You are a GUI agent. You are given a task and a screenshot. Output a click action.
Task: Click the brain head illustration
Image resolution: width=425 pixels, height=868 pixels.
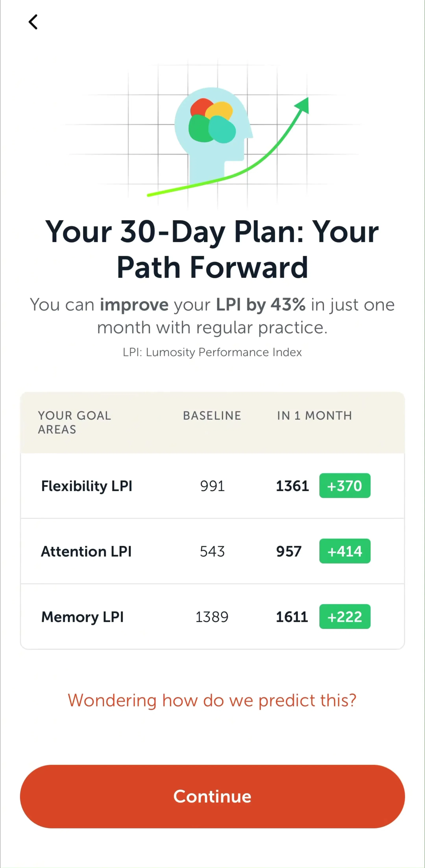point(213,135)
